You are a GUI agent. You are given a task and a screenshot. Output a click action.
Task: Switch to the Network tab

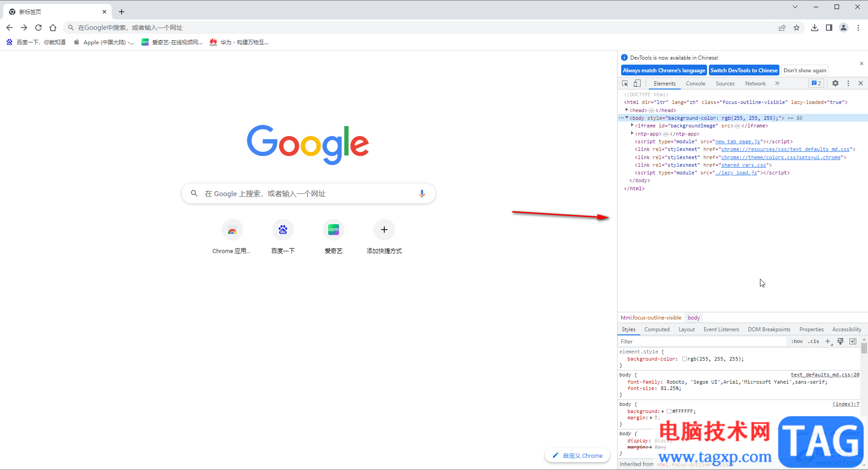(755, 84)
